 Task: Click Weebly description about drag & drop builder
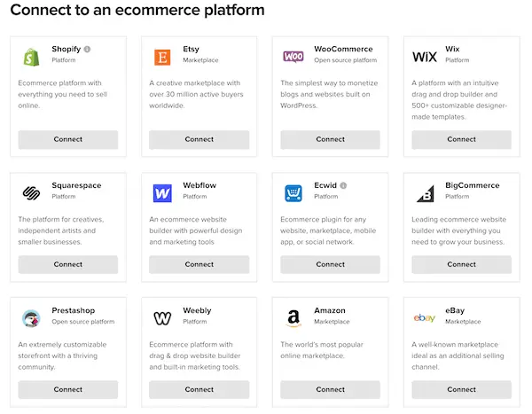(x=195, y=355)
